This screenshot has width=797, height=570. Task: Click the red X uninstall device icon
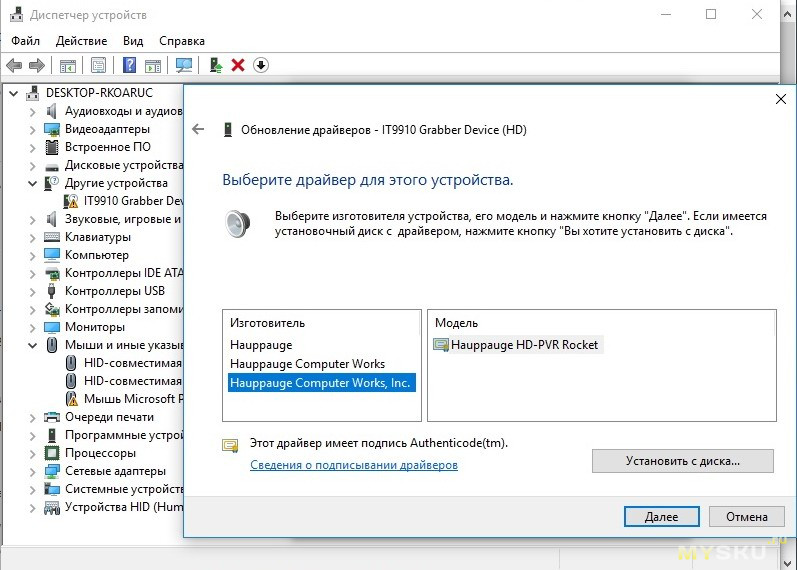237,65
